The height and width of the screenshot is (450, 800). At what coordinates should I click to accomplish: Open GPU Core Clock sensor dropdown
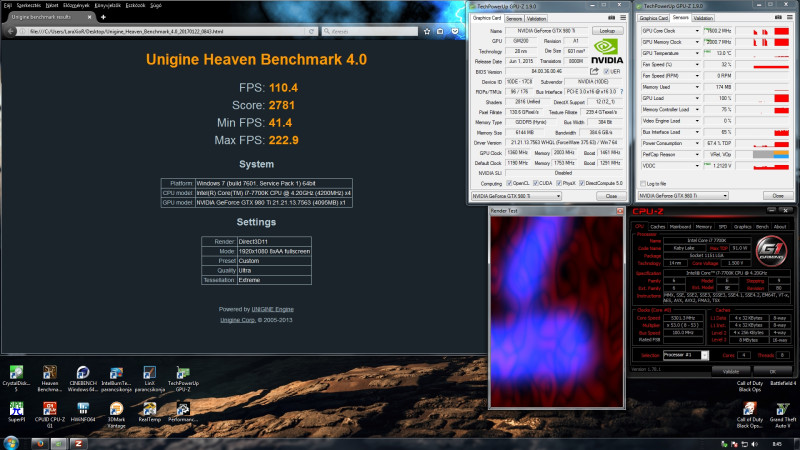pos(697,31)
